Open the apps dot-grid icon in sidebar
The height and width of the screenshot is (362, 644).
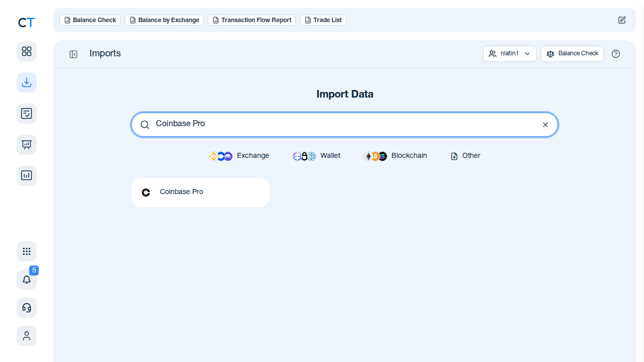[27, 251]
